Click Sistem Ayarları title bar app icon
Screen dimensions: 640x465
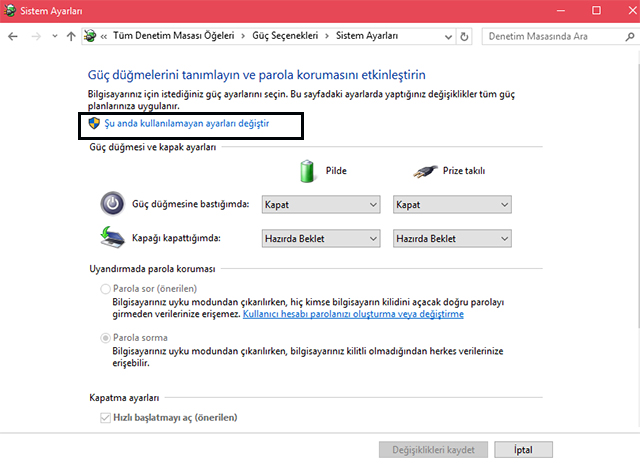click(10, 11)
